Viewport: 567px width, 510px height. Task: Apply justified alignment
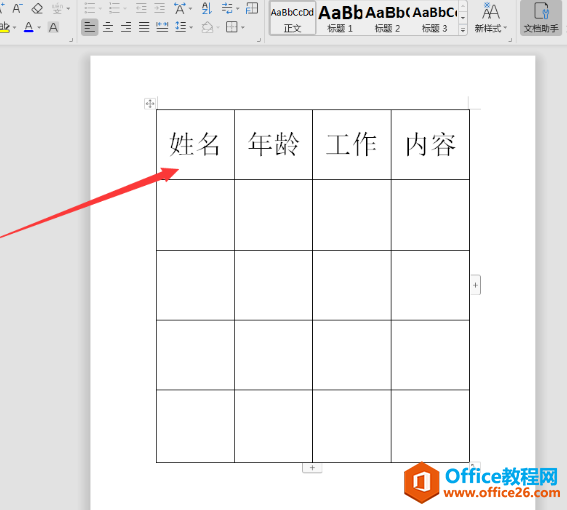(144, 27)
